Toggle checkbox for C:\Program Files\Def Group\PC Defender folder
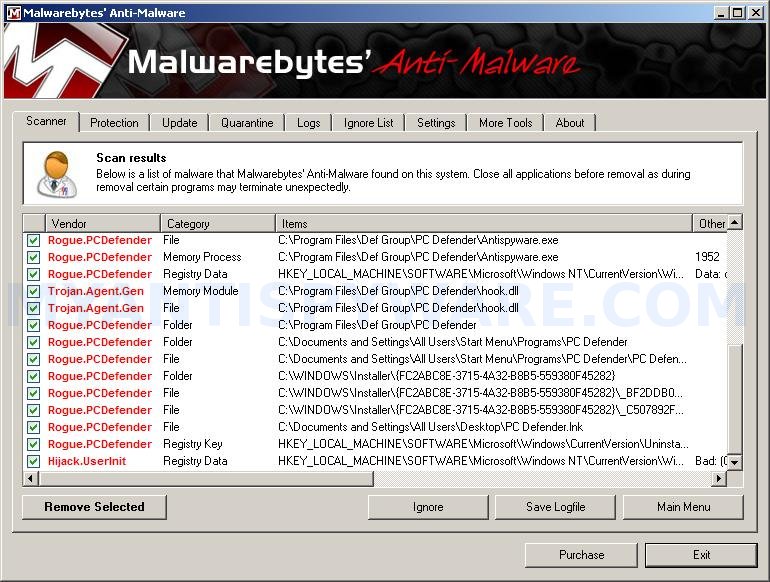Screen dimensions: 770x582 click(33, 325)
